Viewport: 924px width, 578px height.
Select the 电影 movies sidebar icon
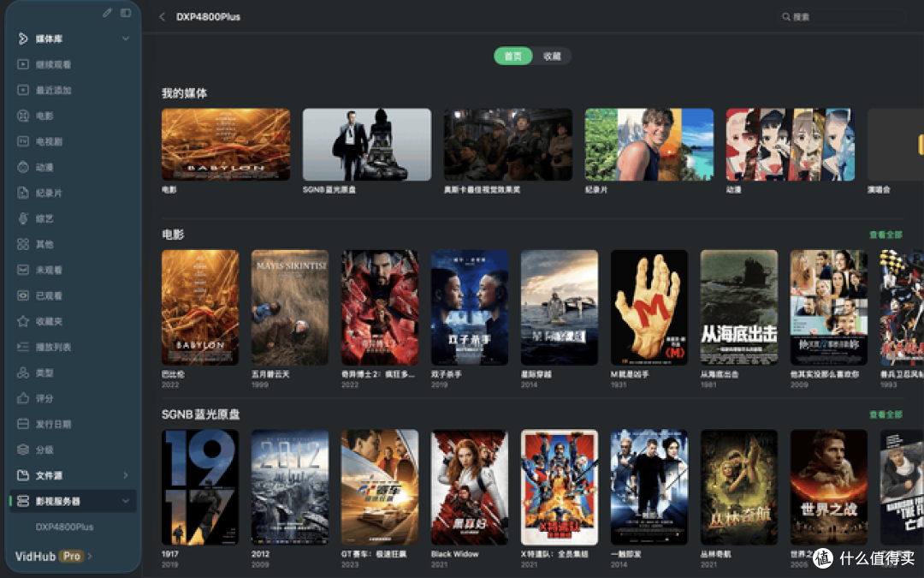(23, 116)
